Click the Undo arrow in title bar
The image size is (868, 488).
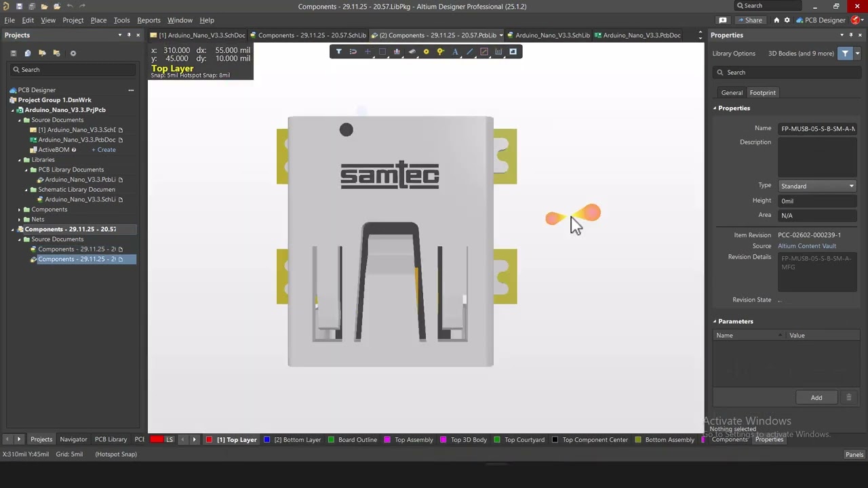(69, 6)
